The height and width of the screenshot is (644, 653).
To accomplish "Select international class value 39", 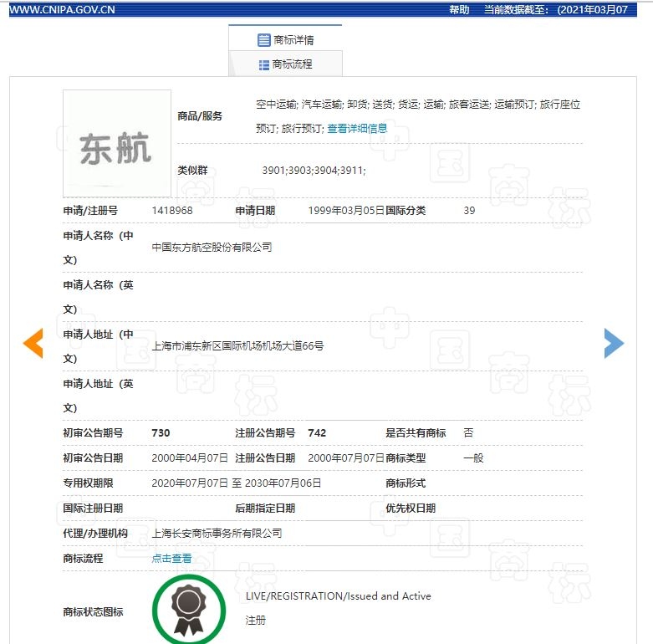I will coord(469,211).
